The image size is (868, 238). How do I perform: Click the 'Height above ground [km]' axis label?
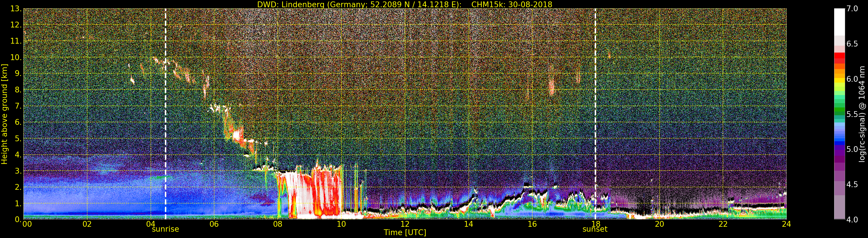[4, 114]
